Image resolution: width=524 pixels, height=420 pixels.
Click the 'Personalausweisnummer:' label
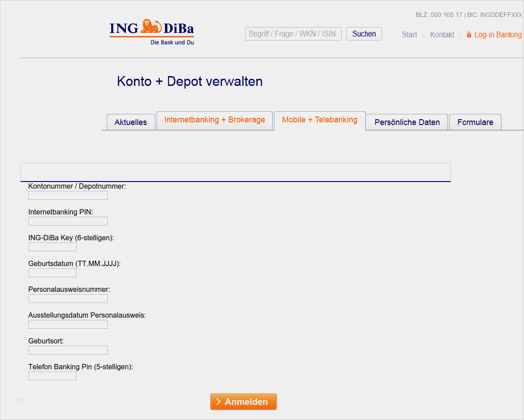(x=69, y=289)
